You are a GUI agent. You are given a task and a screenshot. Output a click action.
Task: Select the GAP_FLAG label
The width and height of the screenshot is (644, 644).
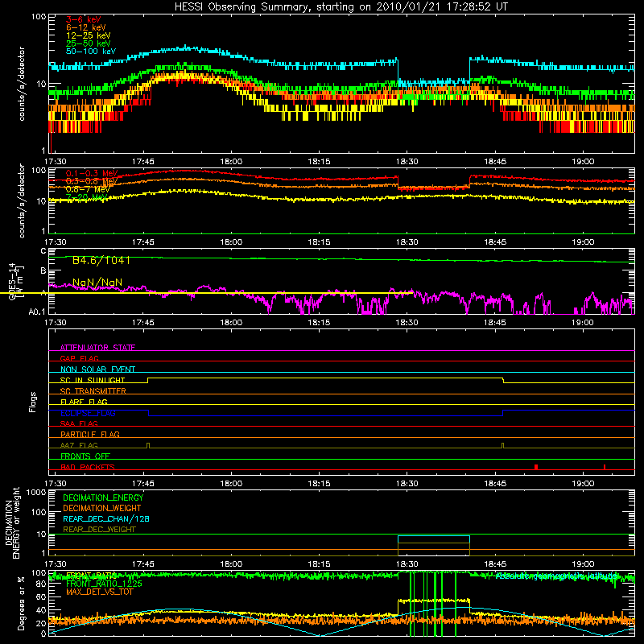79,358
